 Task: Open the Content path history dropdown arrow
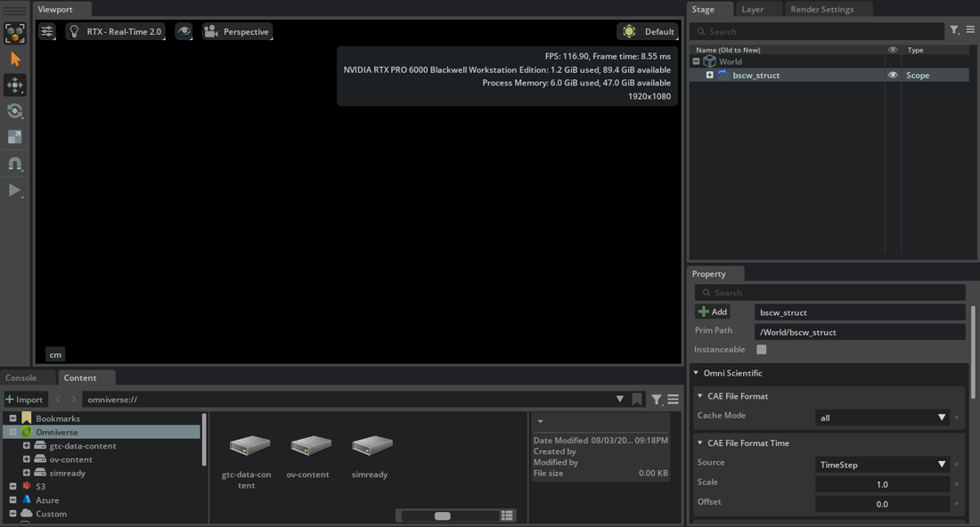pos(619,399)
